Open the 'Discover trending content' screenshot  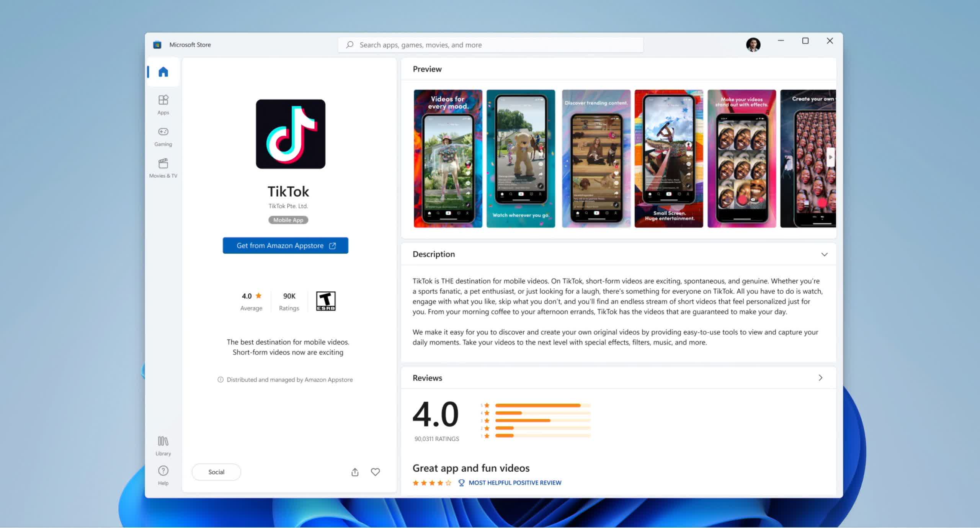point(596,159)
